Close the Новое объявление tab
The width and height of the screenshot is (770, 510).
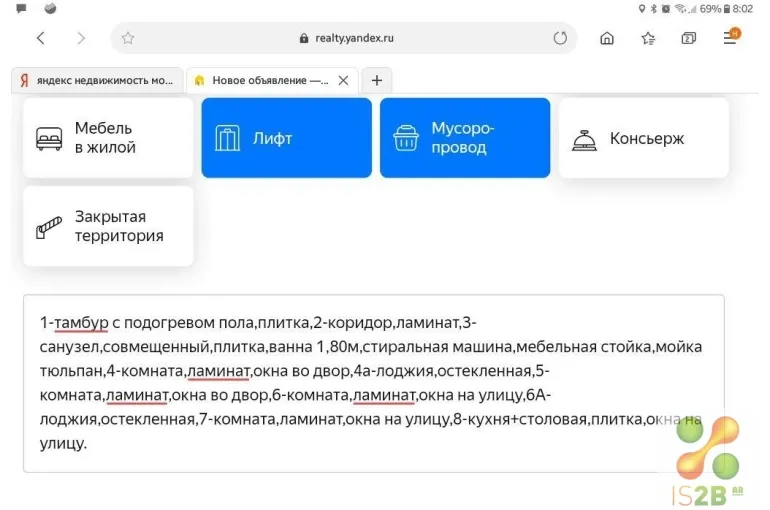[344, 80]
